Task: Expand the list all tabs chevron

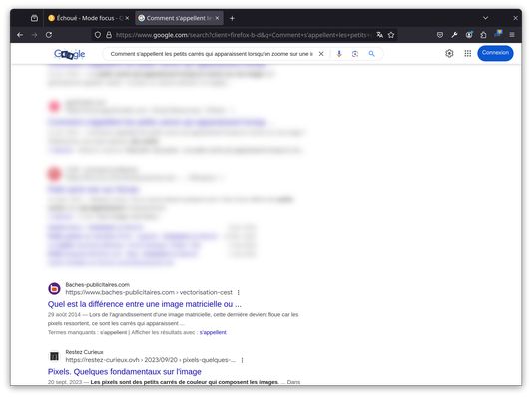Action: pos(485,18)
